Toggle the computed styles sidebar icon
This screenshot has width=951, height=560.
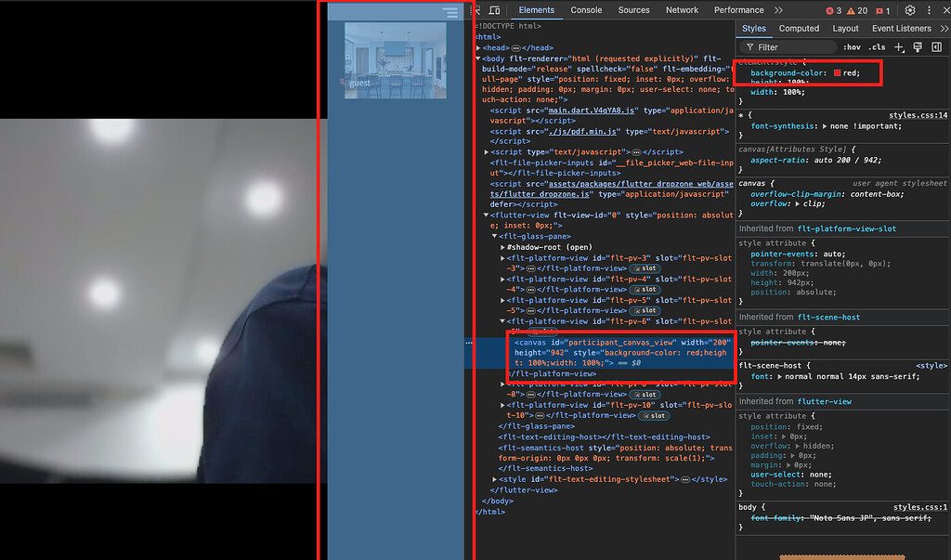click(936, 46)
